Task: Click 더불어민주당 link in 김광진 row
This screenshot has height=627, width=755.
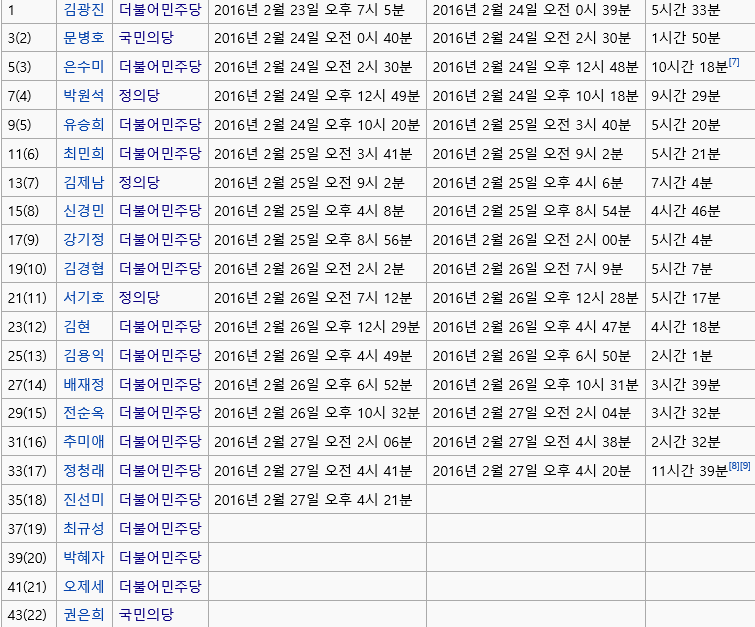Action: [x=160, y=10]
